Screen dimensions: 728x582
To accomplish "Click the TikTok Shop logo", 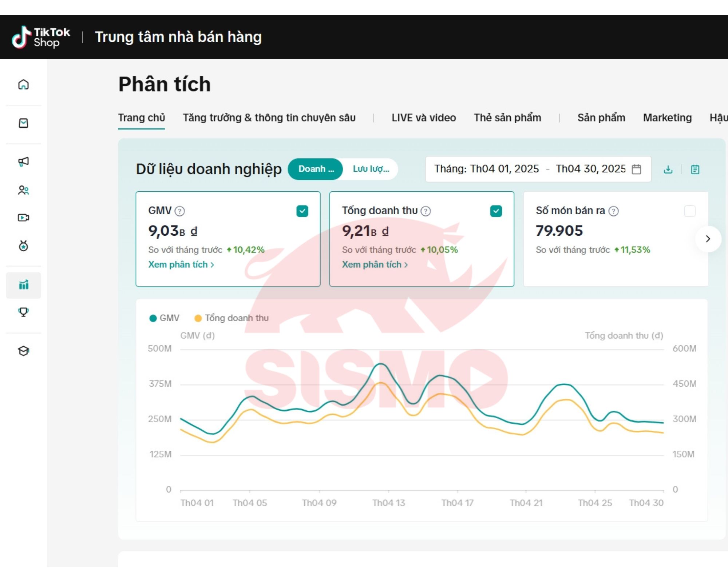I will (40, 37).
